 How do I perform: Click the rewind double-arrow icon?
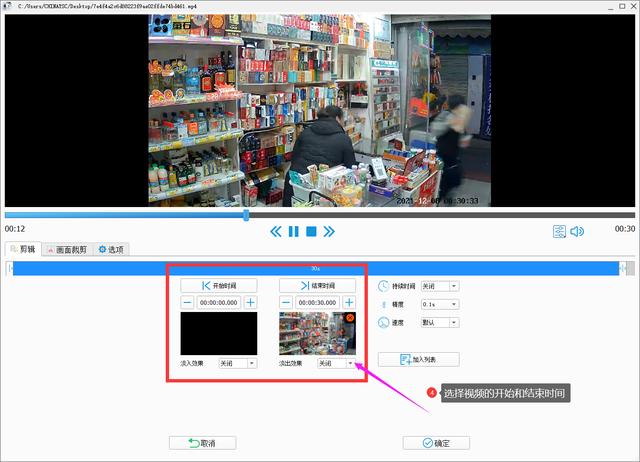tap(276, 232)
